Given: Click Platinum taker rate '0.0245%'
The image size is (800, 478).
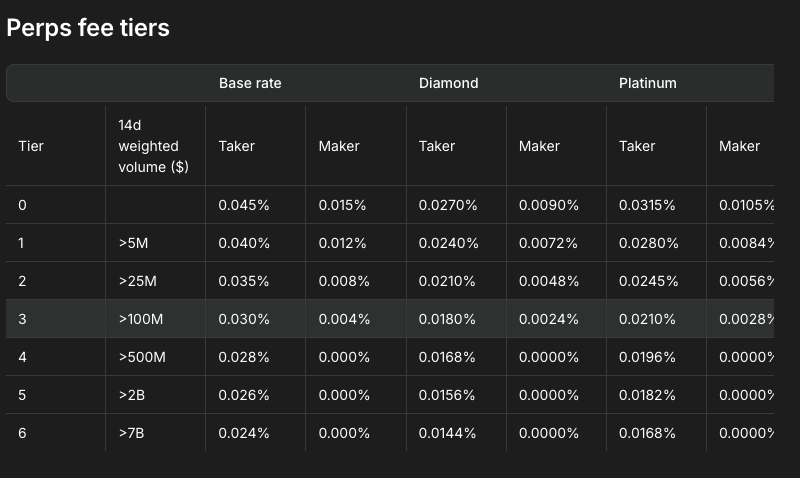Looking at the screenshot, I should [x=648, y=281].
